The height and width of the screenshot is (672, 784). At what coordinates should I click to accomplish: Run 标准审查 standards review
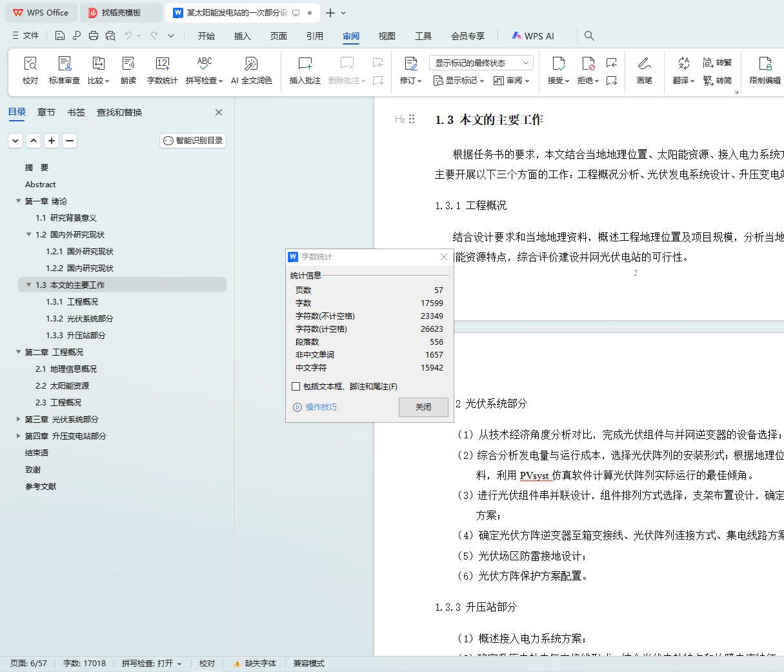pos(65,70)
